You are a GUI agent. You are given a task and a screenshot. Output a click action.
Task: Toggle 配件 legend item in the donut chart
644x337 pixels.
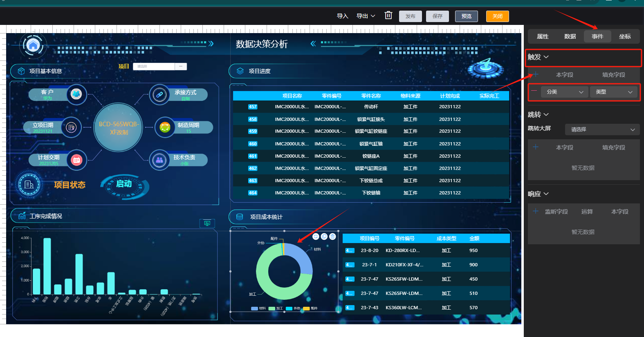point(310,308)
